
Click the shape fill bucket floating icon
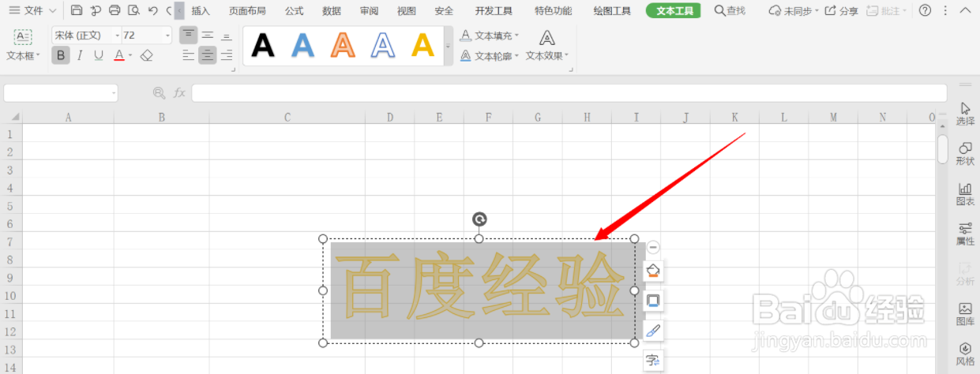coord(653,271)
